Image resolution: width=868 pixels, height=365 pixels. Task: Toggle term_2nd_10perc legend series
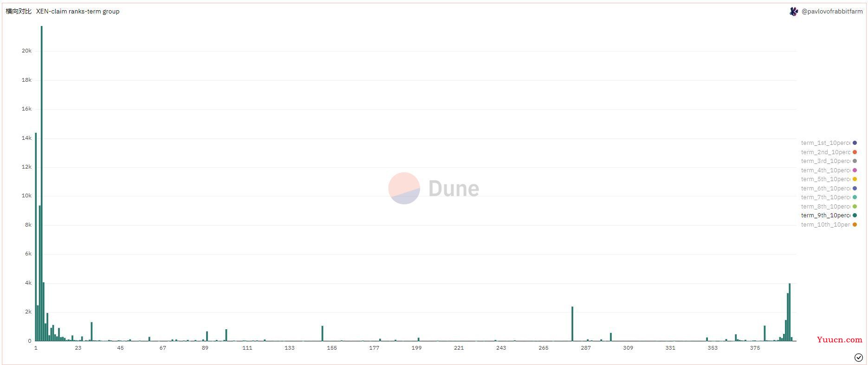(x=829, y=152)
